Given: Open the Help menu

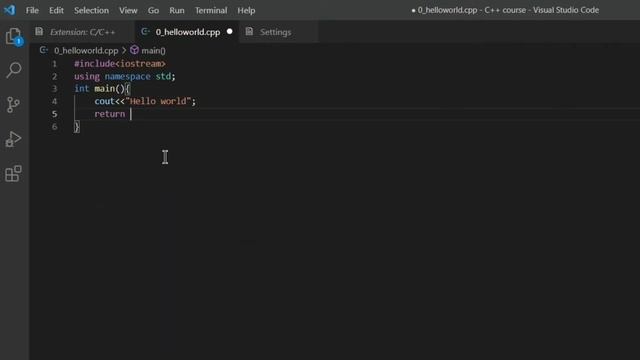Looking at the screenshot, I should (246, 10).
